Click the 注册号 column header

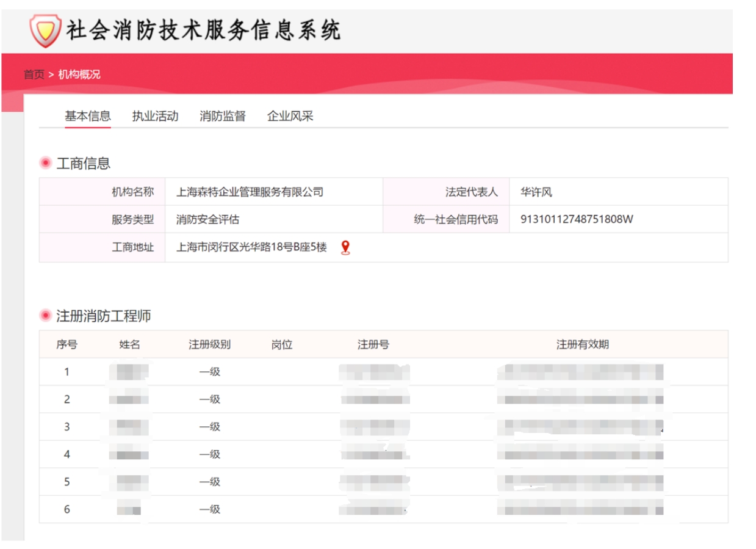pyautogui.click(x=373, y=344)
